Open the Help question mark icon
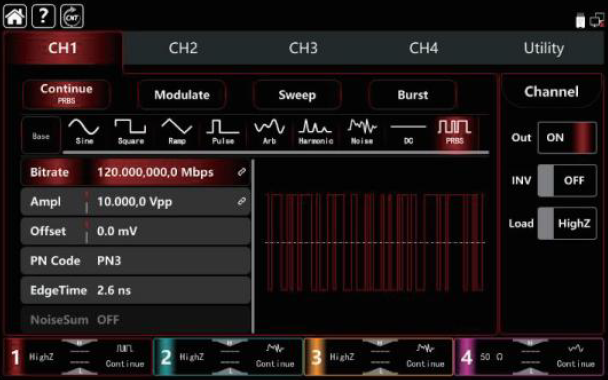Image resolution: width=608 pixels, height=380 pixels. (43, 16)
